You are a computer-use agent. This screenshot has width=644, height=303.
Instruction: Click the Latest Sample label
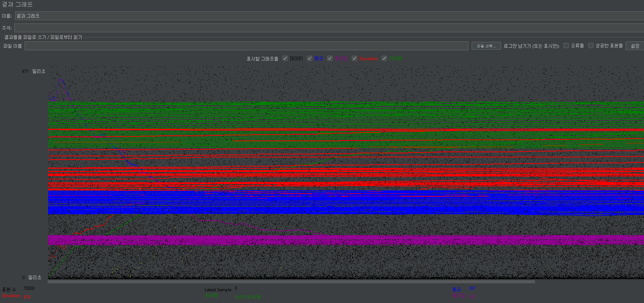tap(218, 290)
